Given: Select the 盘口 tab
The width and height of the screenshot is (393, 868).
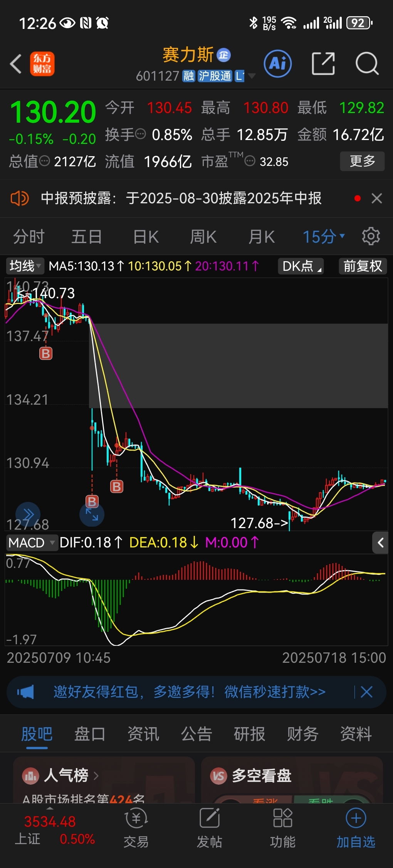Looking at the screenshot, I should [90, 734].
